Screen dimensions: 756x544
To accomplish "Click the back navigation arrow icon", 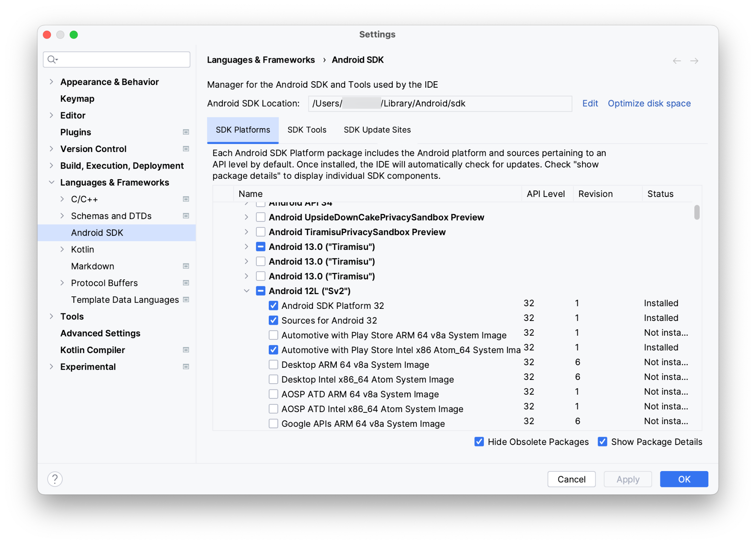I will pos(677,60).
